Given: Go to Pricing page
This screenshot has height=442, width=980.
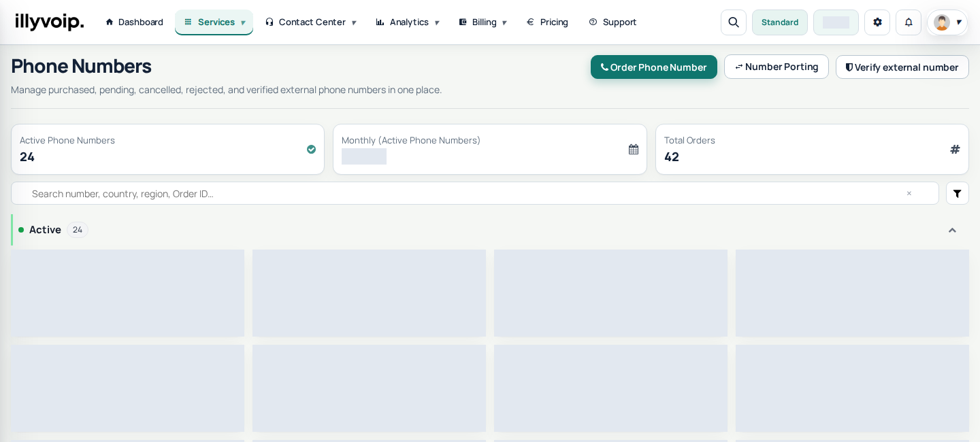Looking at the screenshot, I should 548,22.
